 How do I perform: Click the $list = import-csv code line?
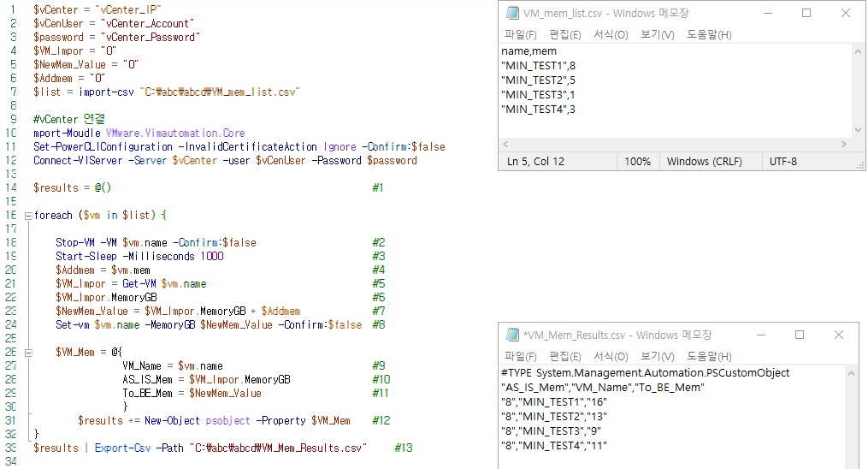(x=166, y=92)
